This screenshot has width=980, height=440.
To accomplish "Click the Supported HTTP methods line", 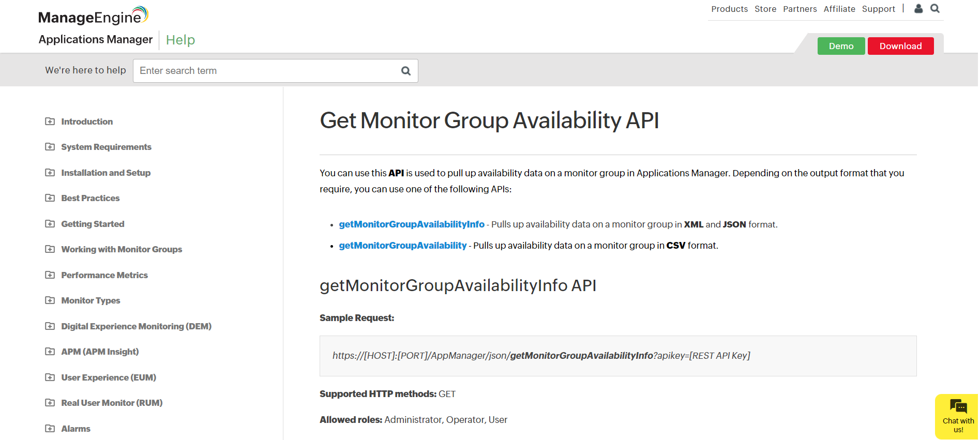I will [x=388, y=394].
